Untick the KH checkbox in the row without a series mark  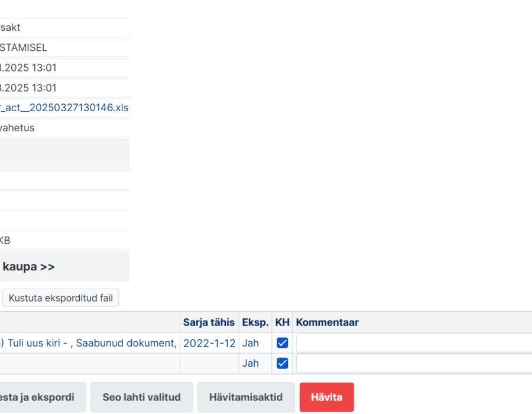[x=283, y=363]
